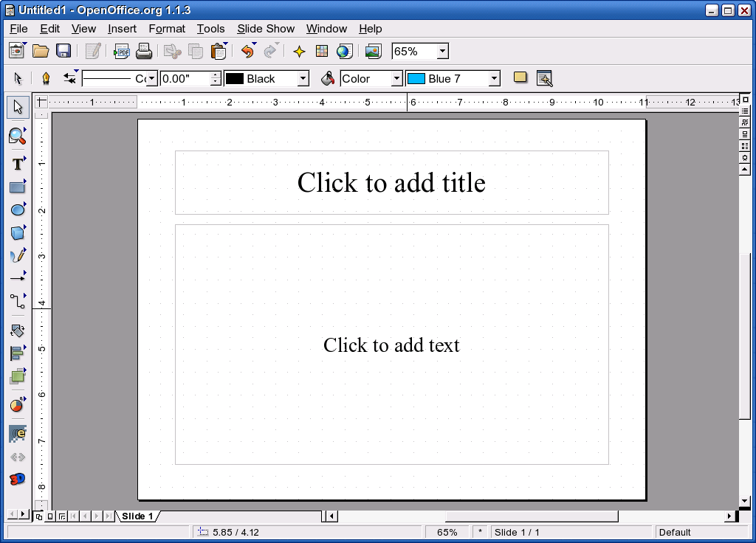Screen dimensions: 756x543
Task: Expand the Blue 7 fill color dropdown
Action: click(x=494, y=78)
